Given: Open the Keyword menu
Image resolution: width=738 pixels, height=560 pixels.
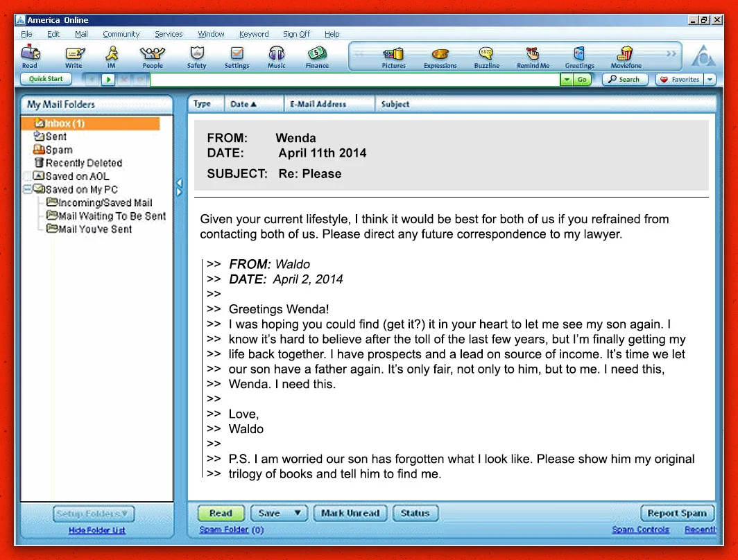Looking at the screenshot, I should click(254, 34).
